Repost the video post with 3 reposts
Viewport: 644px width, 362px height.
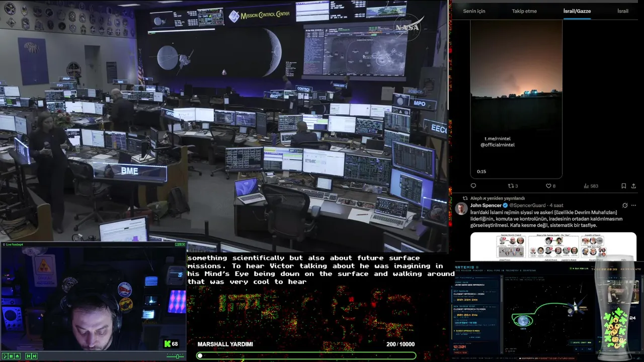[513, 186]
